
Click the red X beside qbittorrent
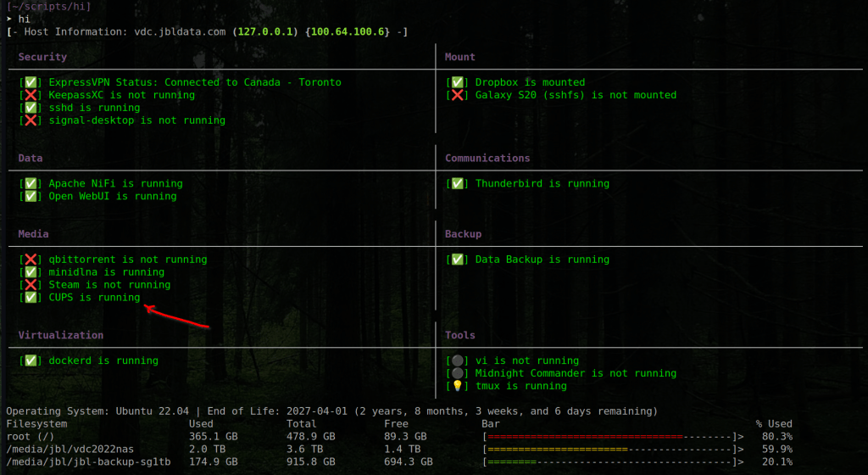[x=31, y=260]
